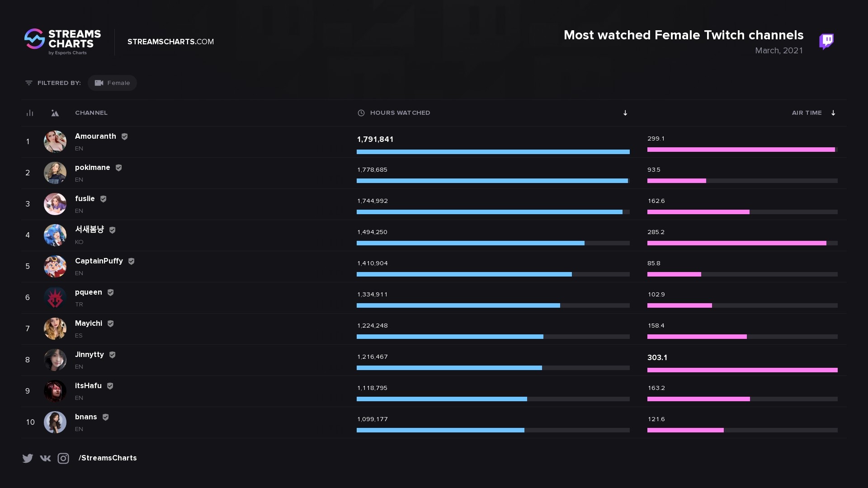Open the 서새봄냥 channel name
The image size is (868, 488).
90,230
